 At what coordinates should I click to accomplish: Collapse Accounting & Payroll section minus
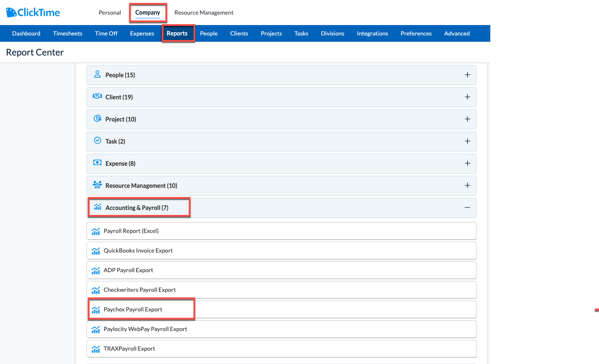click(467, 207)
